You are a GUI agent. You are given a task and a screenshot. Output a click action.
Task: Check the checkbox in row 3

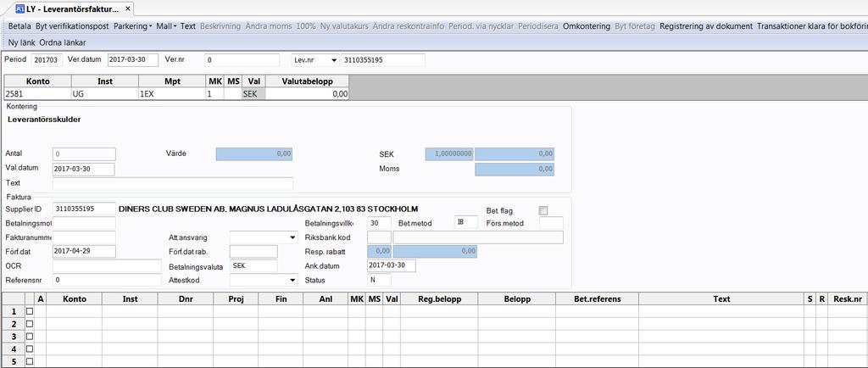pyautogui.click(x=30, y=337)
